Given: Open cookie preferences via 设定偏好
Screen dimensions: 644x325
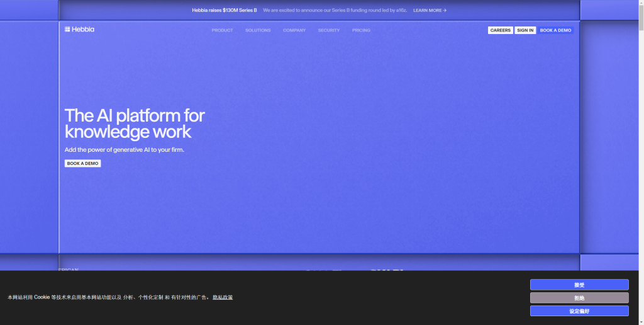Looking at the screenshot, I should pos(579,311).
